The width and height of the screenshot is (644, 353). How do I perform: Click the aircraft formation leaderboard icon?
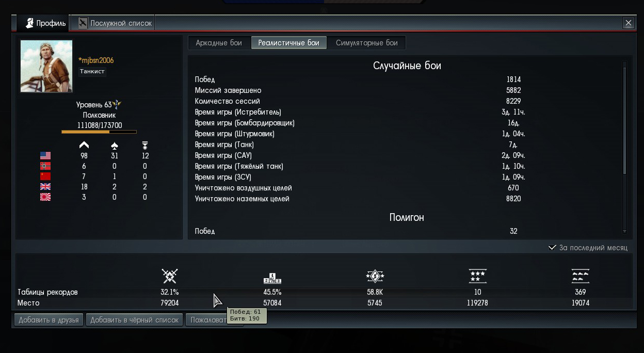click(580, 276)
